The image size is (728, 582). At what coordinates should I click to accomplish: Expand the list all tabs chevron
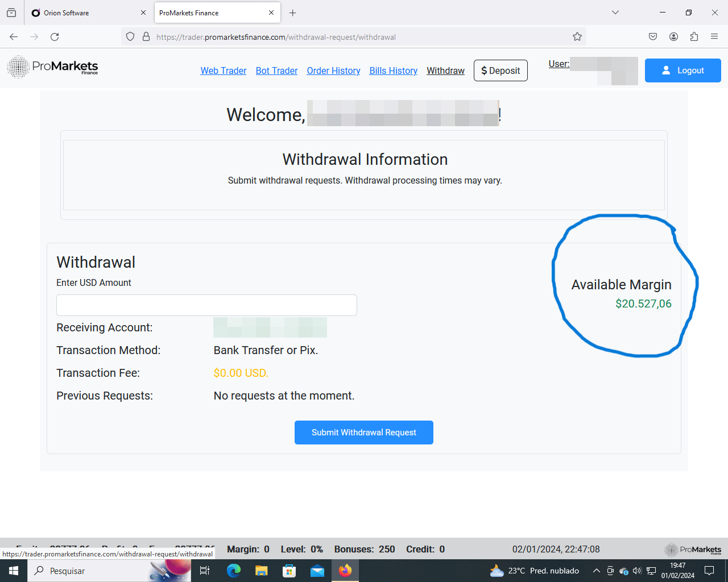tap(615, 13)
